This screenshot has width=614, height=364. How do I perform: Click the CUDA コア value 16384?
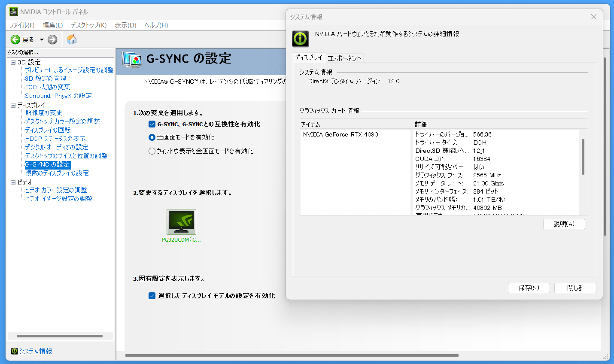[x=481, y=159]
